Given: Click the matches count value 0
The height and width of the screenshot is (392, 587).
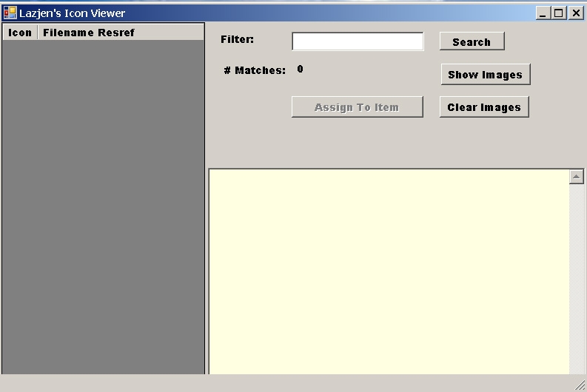Looking at the screenshot, I should point(300,70).
